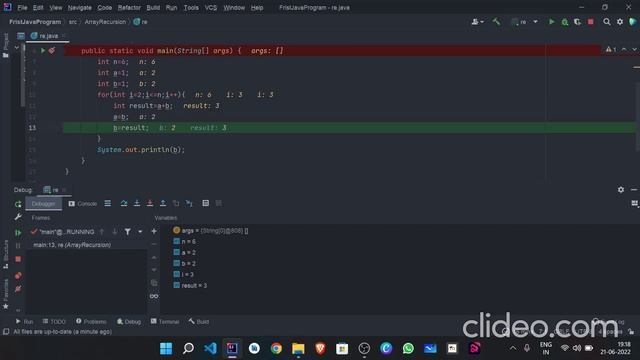Screen dimensions: 640x360
Task: Open the Problems tool window button
Action: click(x=91, y=322)
